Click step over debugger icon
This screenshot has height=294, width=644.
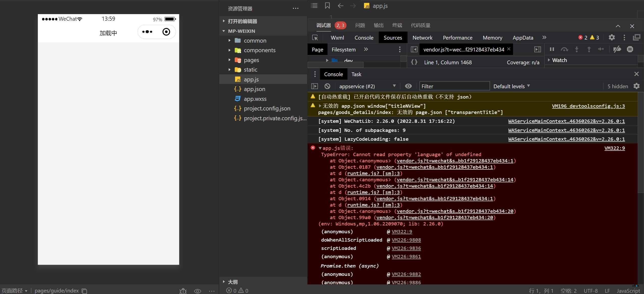tap(564, 49)
